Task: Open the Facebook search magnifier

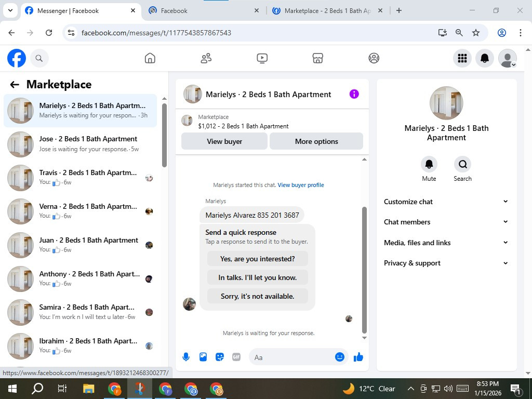Action: pyautogui.click(x=39, y=58)
